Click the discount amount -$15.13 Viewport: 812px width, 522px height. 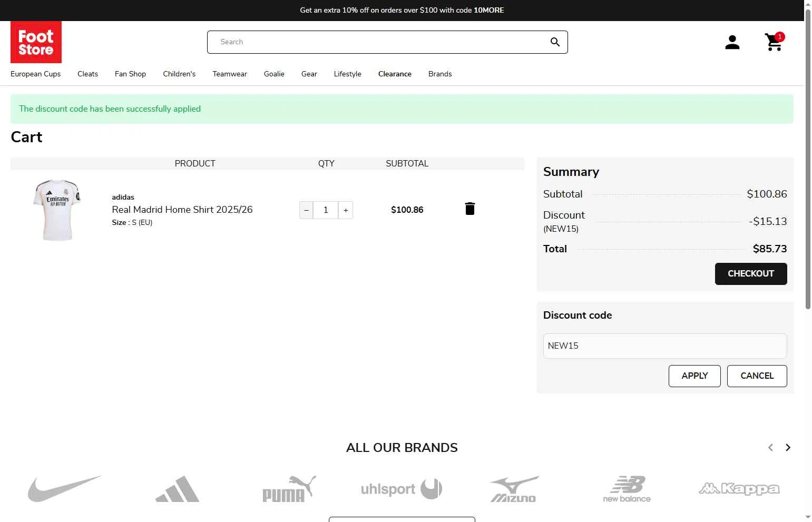[x=768, y=221]
